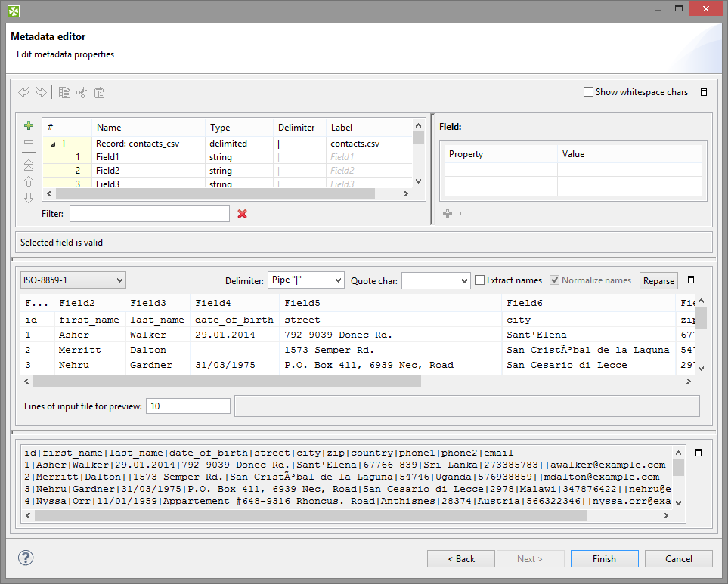This screenshot has height=584, width=728.
Task: Clear the filter with red X
Action: (242, 214)
